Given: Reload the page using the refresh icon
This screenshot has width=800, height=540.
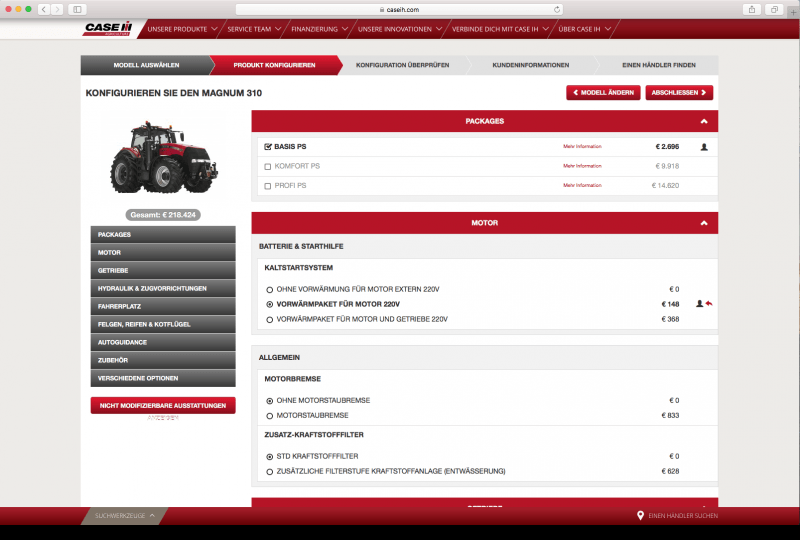Looking at the screenshot, I should point(557,9).
